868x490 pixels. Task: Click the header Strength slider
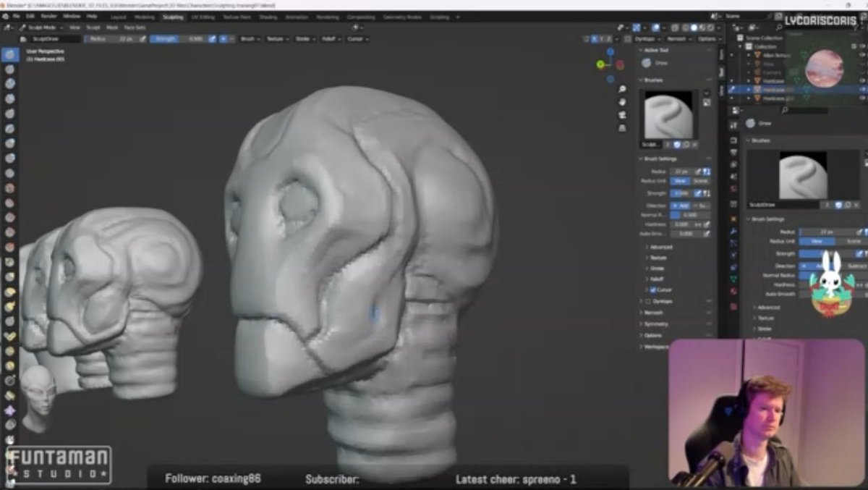[178, 38]
